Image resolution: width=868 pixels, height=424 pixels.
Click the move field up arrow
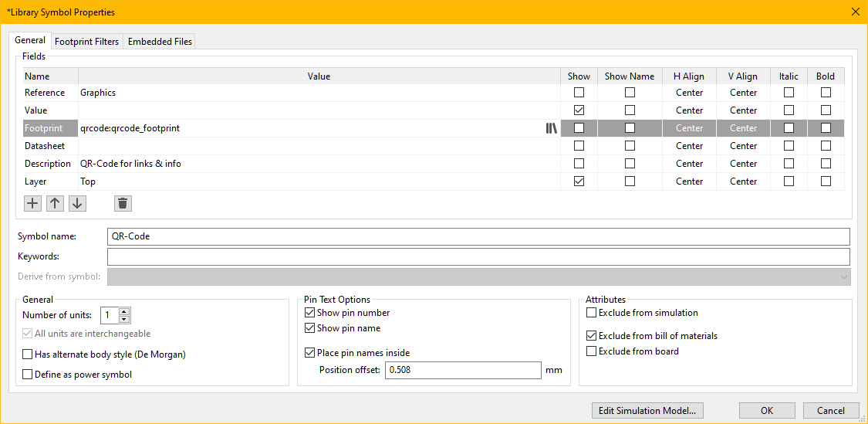pos(55,203)
